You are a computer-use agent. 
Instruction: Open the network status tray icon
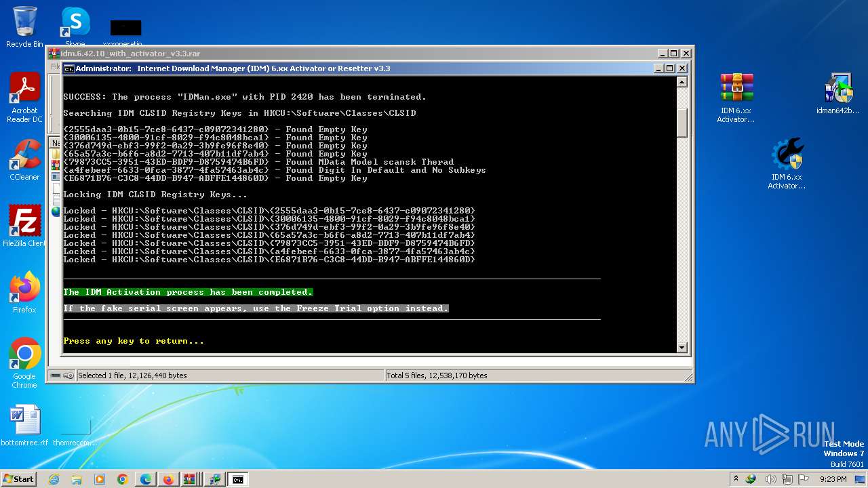click(787, 479)
